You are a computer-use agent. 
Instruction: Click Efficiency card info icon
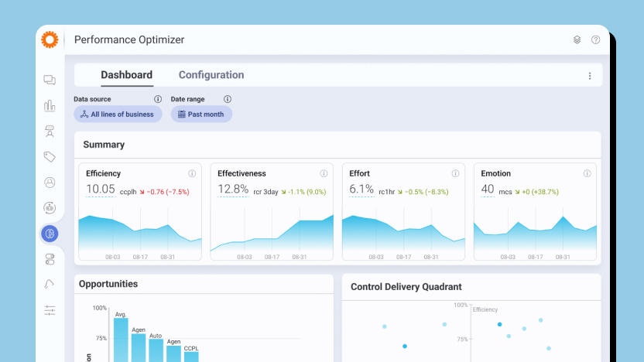(x=192, y=173)
